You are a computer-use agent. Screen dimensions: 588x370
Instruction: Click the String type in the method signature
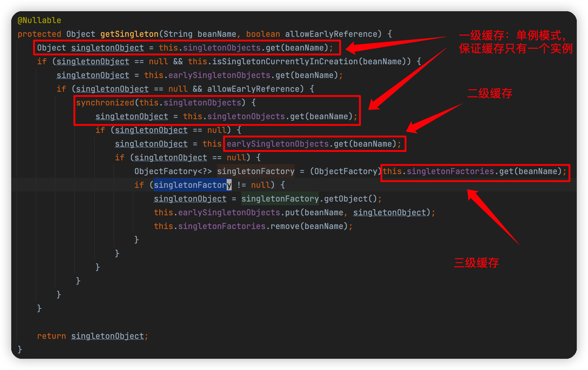pos(178,34)
